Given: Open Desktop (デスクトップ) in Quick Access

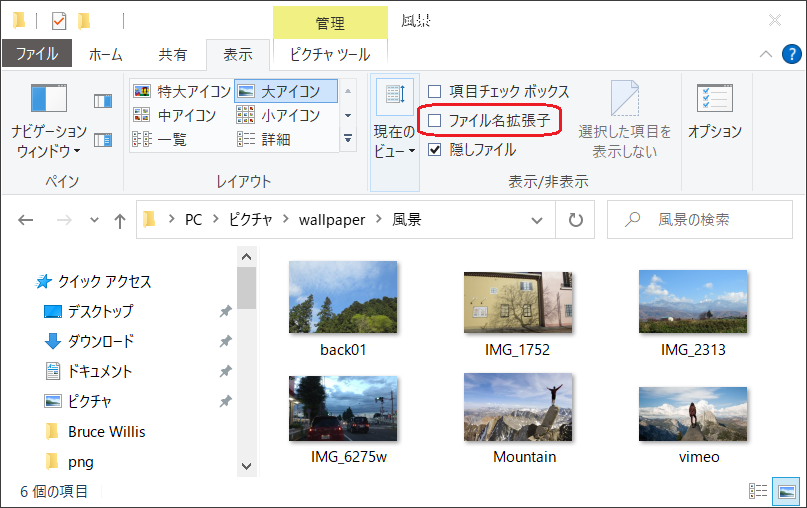Looking at the screenshot, I should [x=100, y=311].
